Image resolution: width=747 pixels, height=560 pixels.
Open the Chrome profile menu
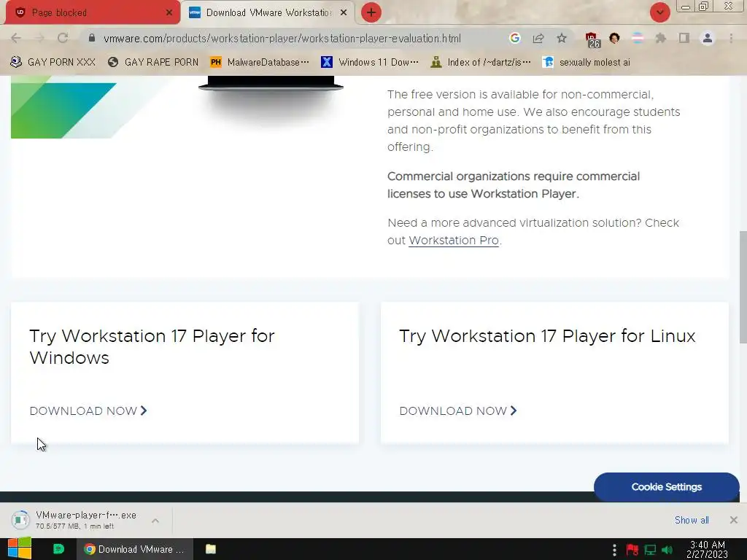[708, 38]
